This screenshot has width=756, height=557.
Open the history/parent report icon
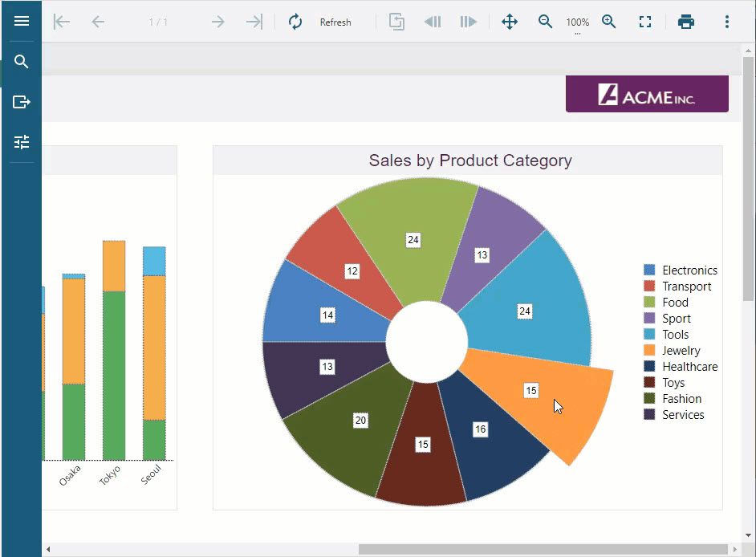click(396, 22)
